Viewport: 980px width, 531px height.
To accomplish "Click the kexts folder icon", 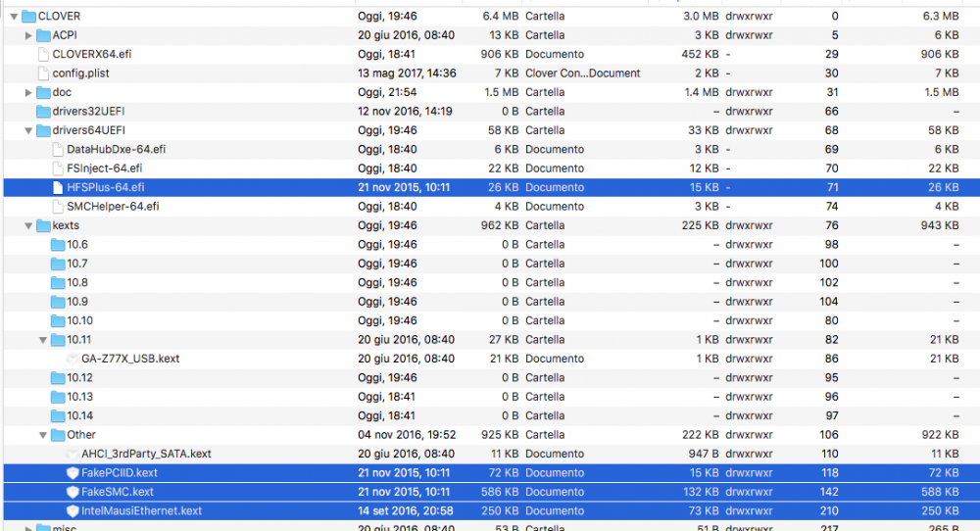I will (x=43, y=225).
